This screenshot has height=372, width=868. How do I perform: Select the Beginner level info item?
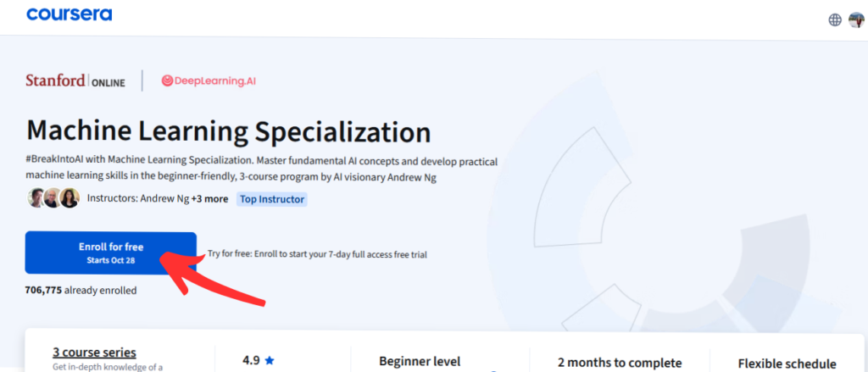pyautogui.click(x=420, y=362)
